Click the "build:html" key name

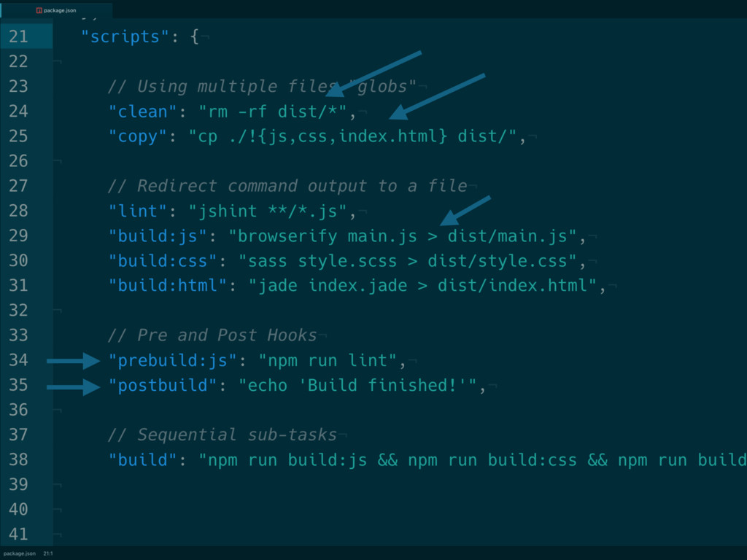point(169,286)
